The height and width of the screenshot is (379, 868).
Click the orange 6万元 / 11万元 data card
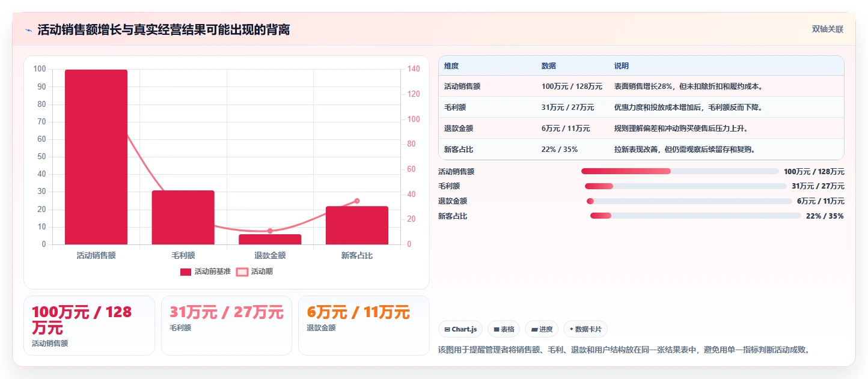point(364,326)
